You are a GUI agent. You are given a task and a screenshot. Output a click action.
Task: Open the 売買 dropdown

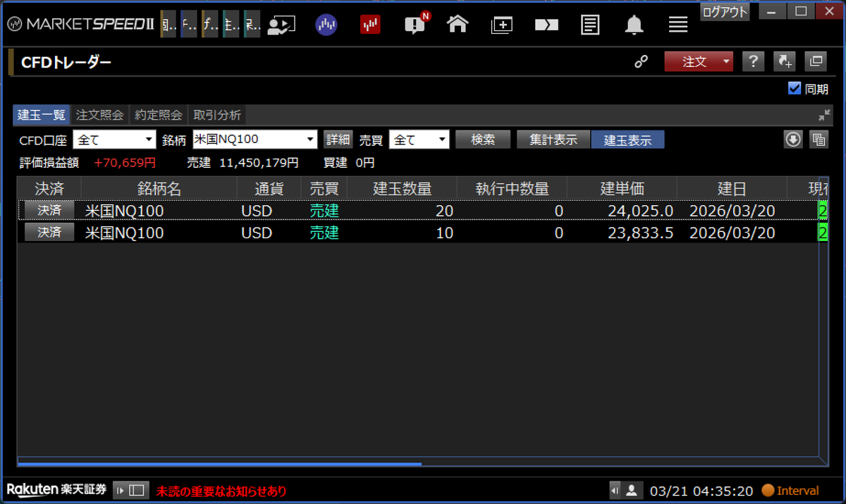coord(419,140)
